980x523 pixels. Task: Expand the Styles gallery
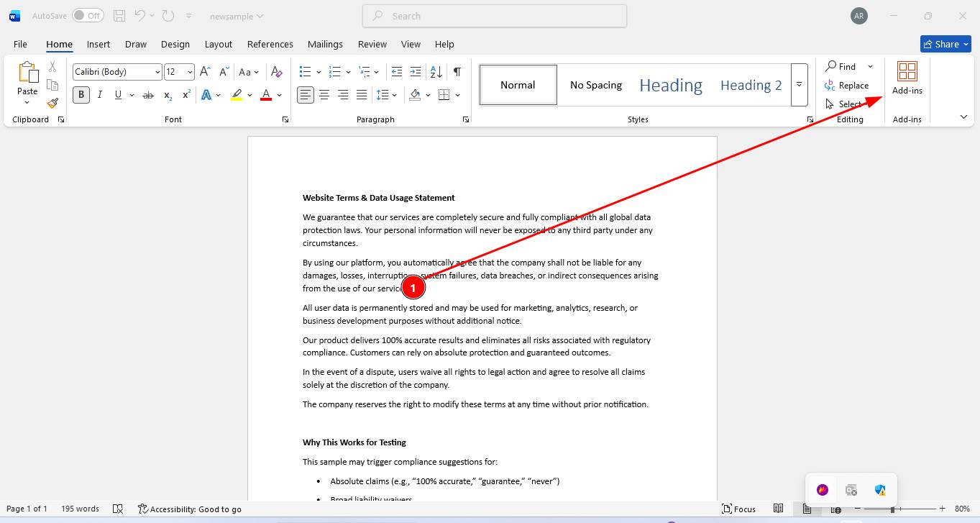coord(799,85)
